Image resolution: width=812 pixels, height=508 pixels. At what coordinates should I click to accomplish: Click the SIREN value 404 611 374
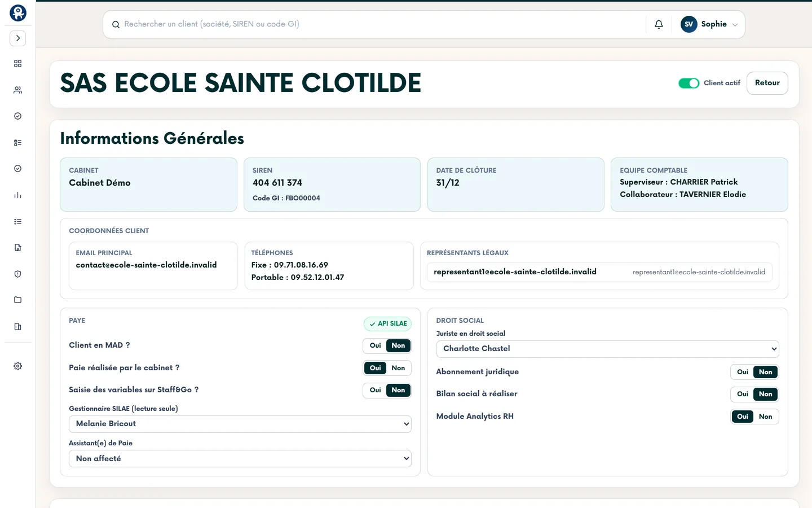coord(277,183)
